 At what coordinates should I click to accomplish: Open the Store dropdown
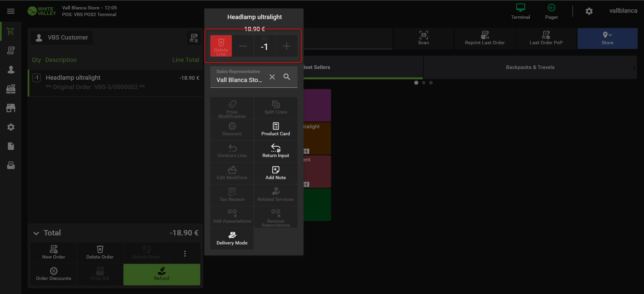click(607, 38)
